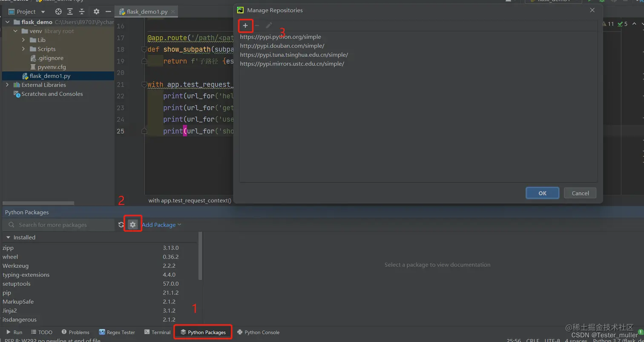Confirm dialog with OK button
This screenshot has height=342, width=644.
click(x=542, y=193)
